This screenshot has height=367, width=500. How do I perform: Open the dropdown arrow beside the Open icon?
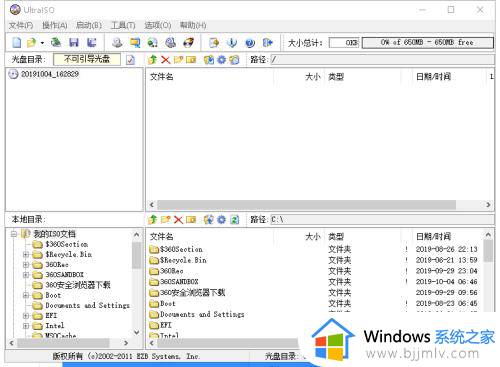coord(42,43)
